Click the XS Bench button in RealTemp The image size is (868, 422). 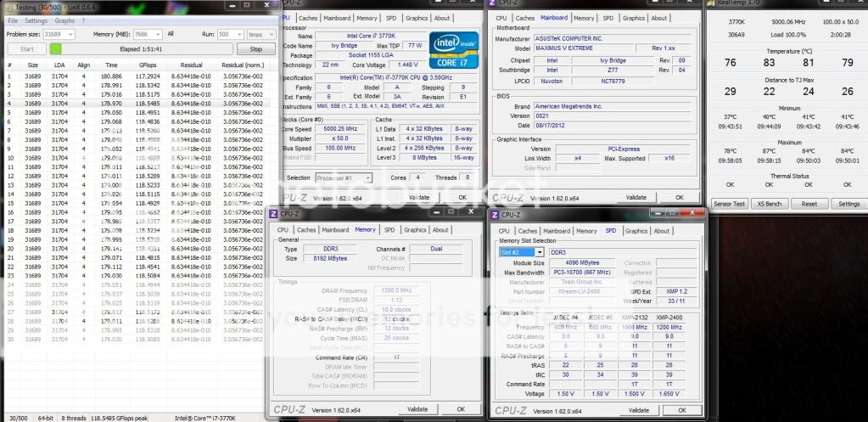tap(770, 204)
